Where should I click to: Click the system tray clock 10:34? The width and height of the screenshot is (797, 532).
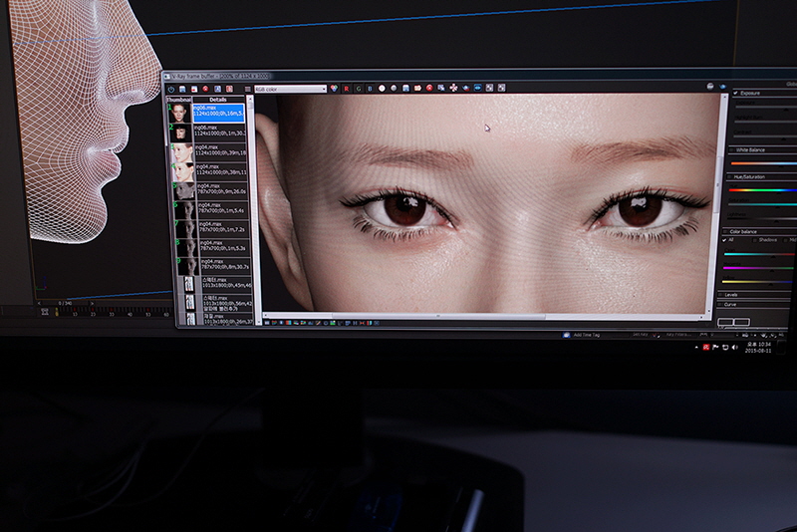coord(758,347)
